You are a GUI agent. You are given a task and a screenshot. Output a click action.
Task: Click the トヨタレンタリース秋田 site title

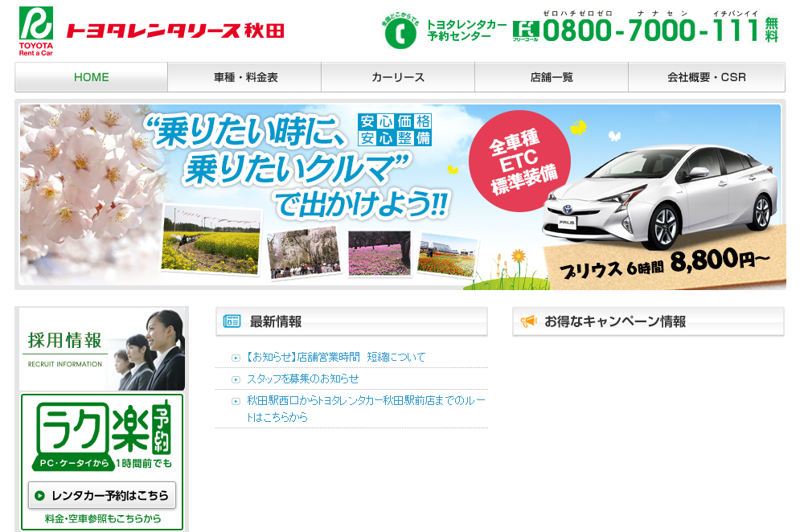pos(175,31)
